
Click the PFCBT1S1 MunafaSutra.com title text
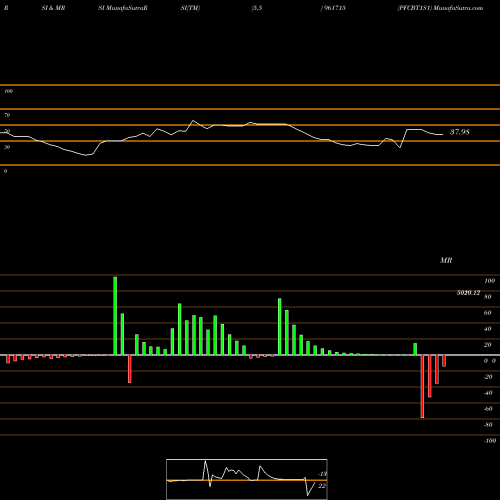coord(440,8)
